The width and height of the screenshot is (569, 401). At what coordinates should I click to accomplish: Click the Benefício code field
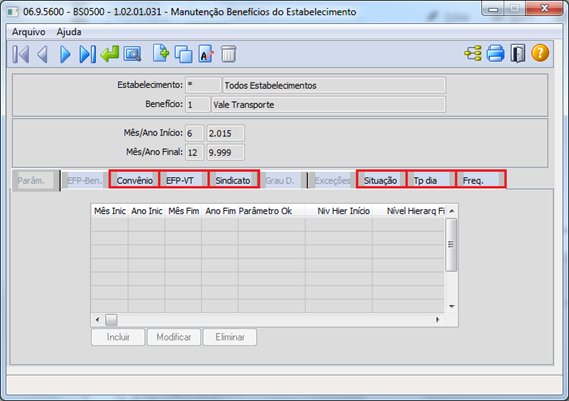tap(198, 105)
